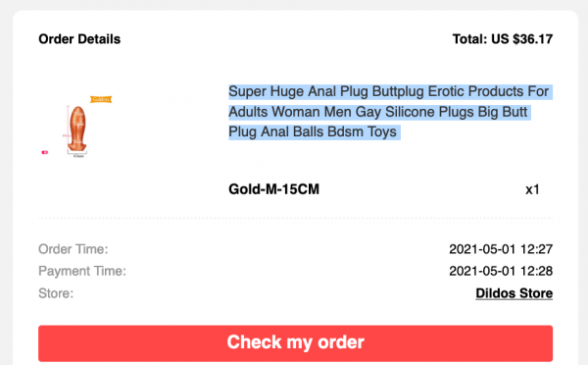Click the highlighted product title text
The width and height of the screenshot is (588, 365).
[390, 112]
